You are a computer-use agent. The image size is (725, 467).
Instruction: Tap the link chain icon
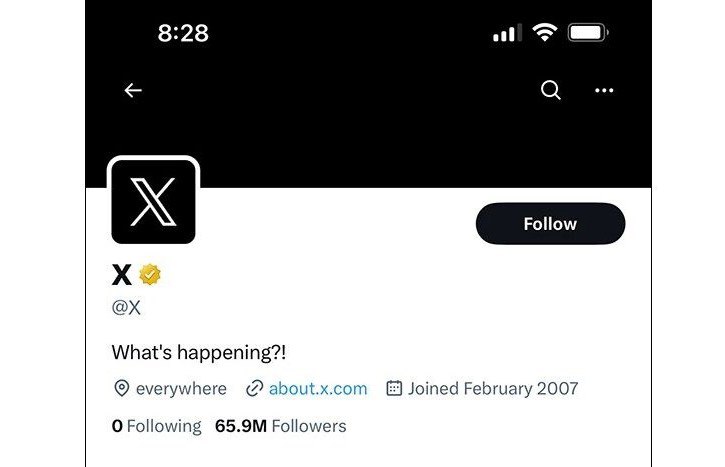click(254, 388)
